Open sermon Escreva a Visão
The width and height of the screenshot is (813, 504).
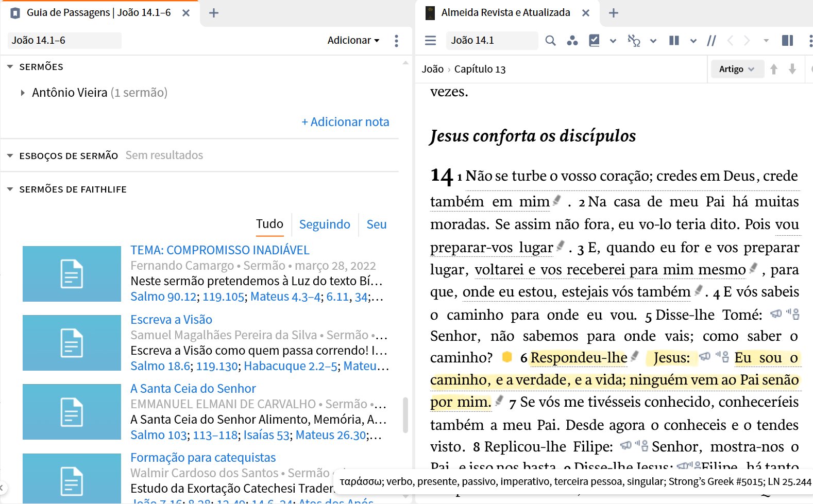[171, 320]
